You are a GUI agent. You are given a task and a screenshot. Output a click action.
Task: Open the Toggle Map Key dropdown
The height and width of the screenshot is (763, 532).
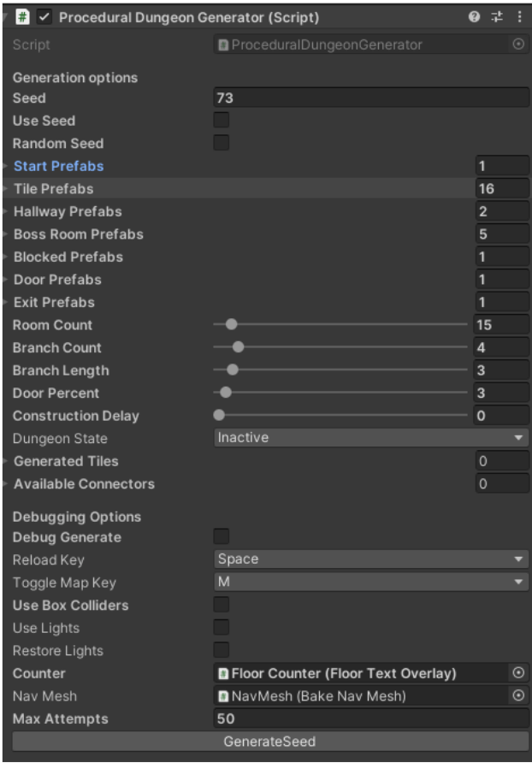pyautogui.click(x=370, y=582)
